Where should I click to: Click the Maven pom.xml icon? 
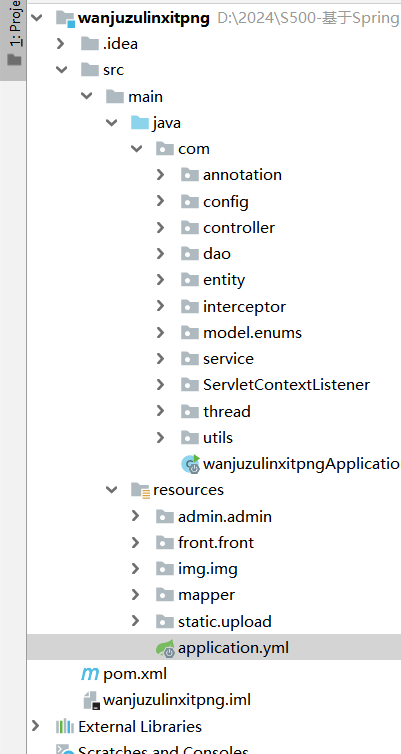[90, 674]
